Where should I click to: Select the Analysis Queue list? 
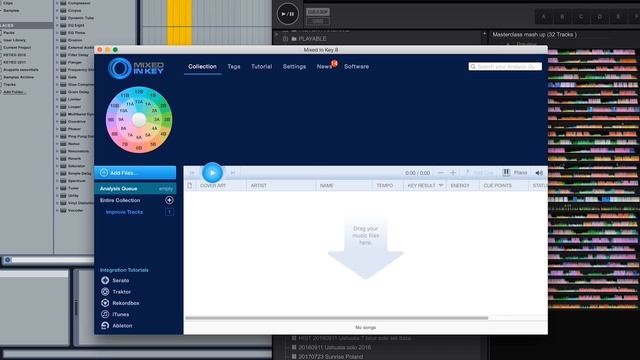pyautogui.click(x=135, y=189)
